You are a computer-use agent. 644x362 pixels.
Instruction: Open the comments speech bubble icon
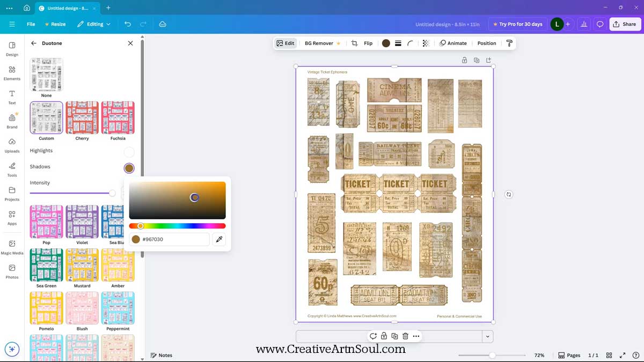[x=600, y=24]
